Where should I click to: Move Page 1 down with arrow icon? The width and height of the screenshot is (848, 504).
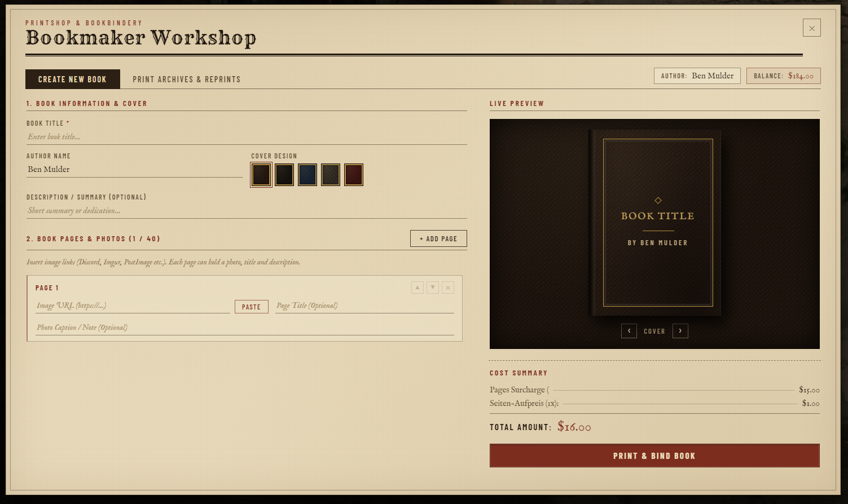pos(433,288)
